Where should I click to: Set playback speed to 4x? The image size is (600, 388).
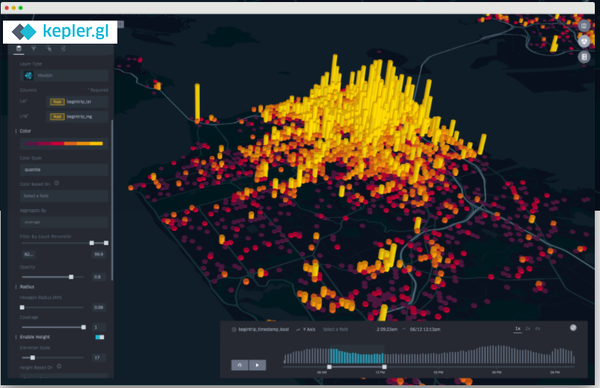pos(538,329)
